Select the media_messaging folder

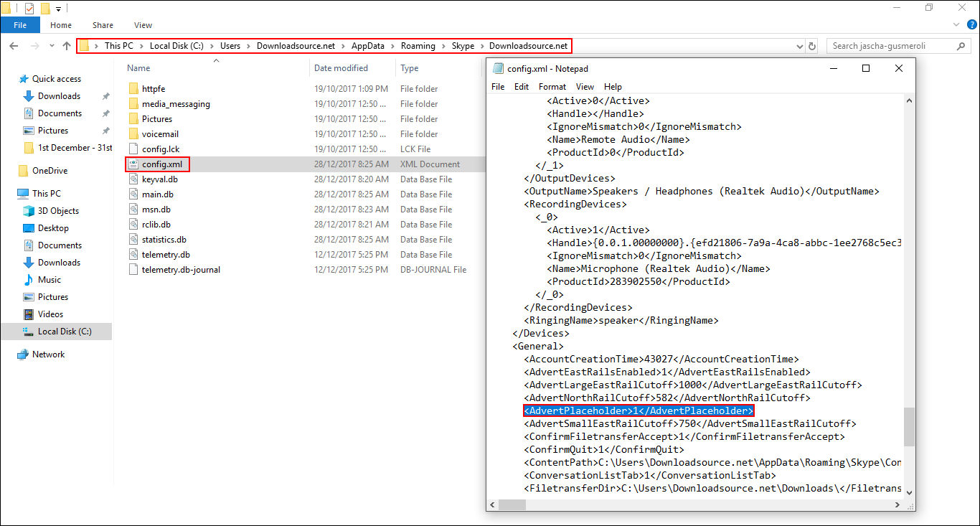[176, 104]
